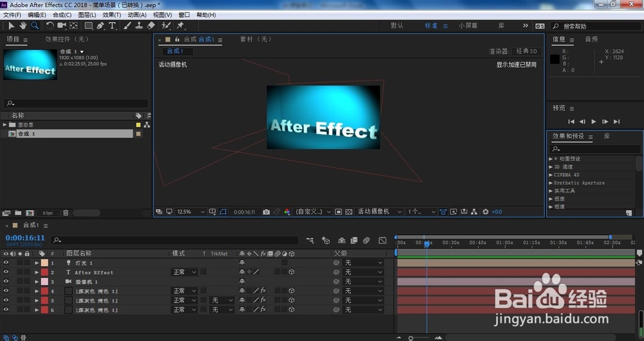Switch to the 效果控件 panel tab

coord(67,39)
